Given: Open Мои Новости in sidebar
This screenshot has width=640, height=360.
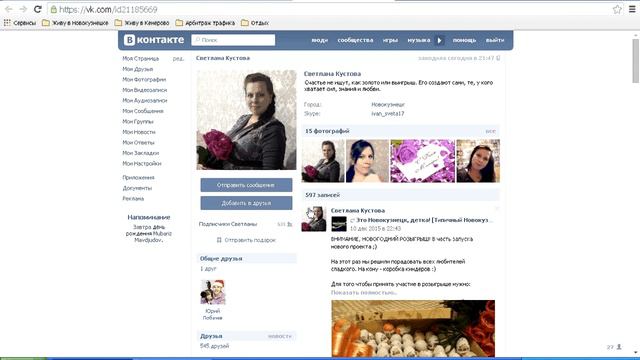Looking at the screenshot, I should pos(139,132).
